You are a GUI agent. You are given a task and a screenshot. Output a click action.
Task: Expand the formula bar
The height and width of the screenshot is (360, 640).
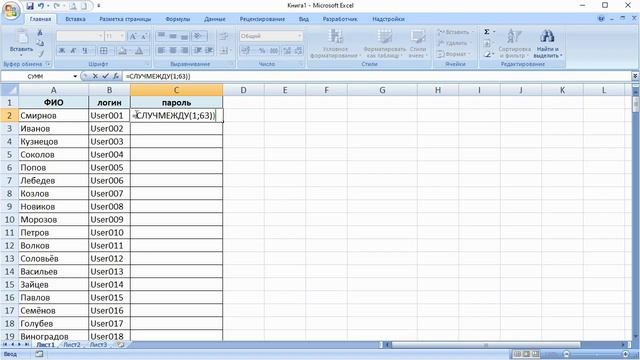click(635, 76)
